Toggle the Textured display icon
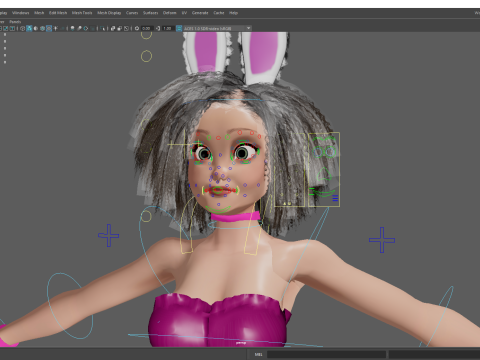The width and height of the screenshot is (480, 360). pyautogui.click(x=49, y=28)
